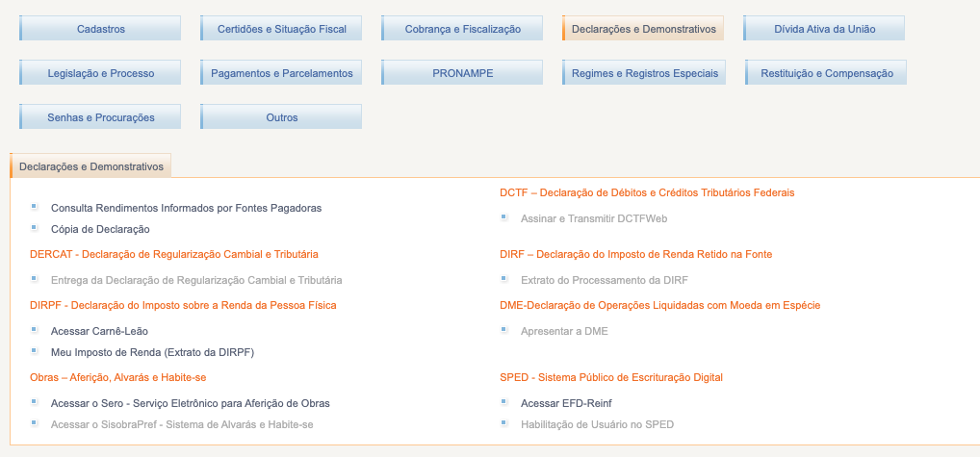This screenshot has width=980, height=457.
Task: Open Certidões e Situação Fiscal category
Action: (281, 29)
